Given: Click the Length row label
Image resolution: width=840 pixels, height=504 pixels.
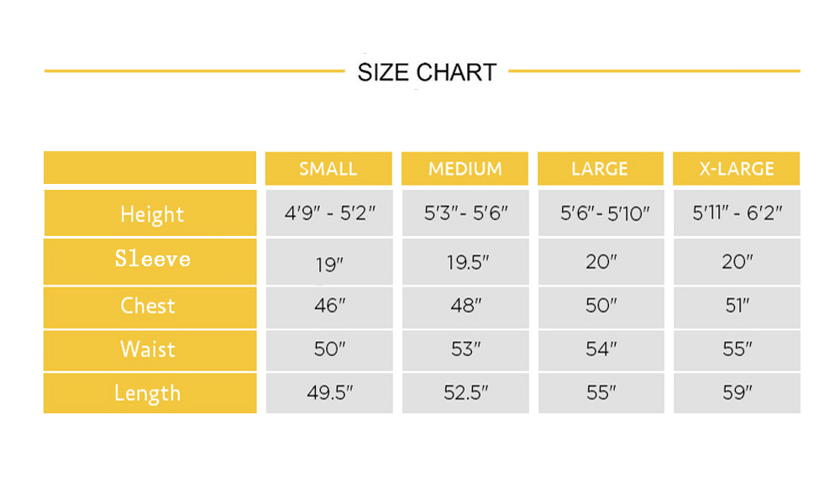Looking at the screenshot, I should tap(150, 393).
